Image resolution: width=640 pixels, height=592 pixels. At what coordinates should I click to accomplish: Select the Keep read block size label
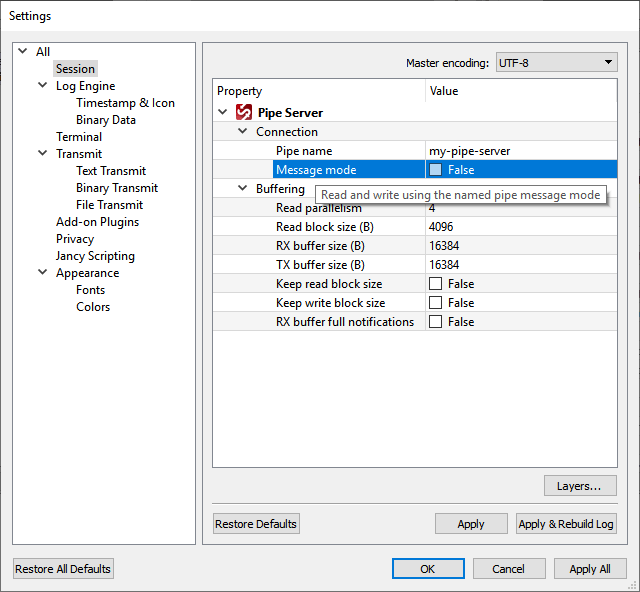pos(329,284)
